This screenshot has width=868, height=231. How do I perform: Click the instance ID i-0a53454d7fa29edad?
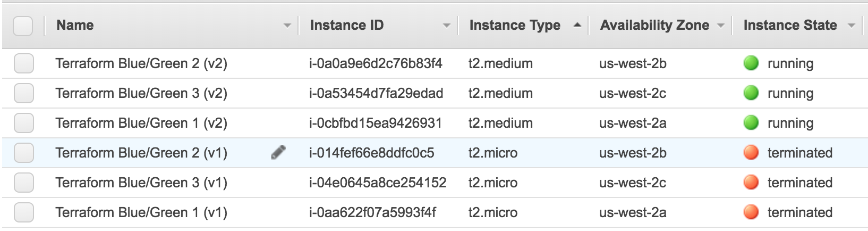coord(376,93)
